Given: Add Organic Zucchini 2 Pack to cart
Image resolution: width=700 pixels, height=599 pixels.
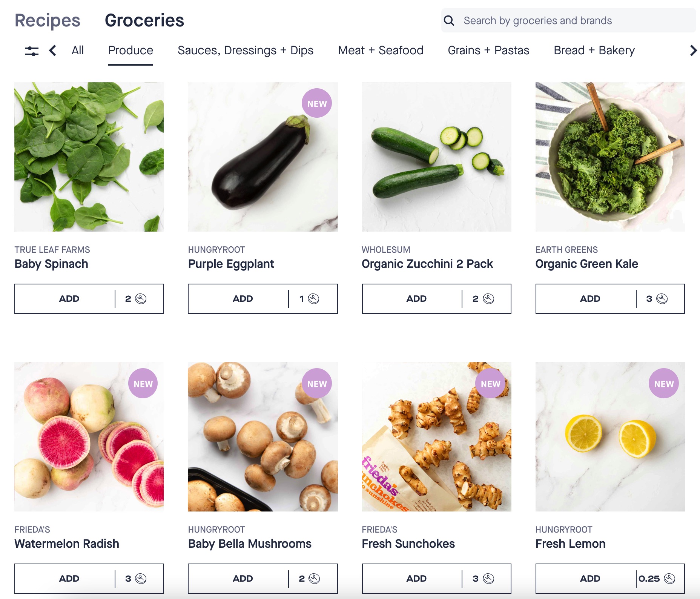Looking at the screenshot, I should 416,299.
